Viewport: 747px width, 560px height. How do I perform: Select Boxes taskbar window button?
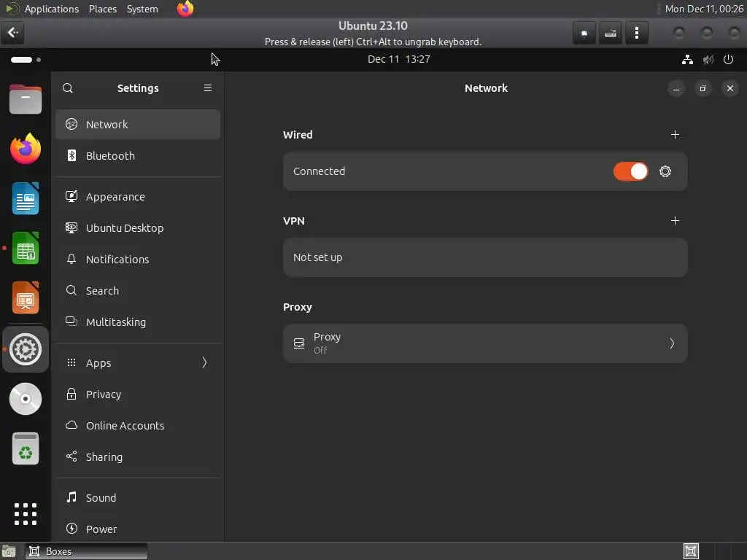pos(86,551)
